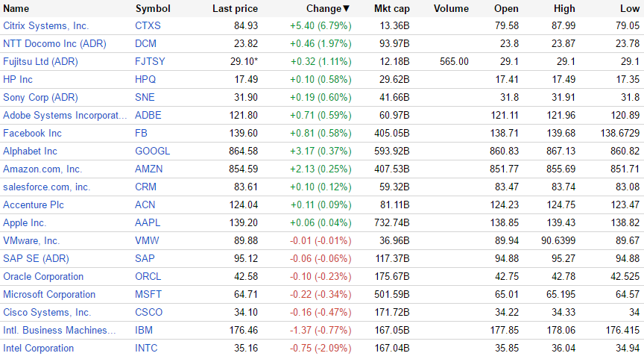Viewport: 644px width, 356px height.
Task: Open the HP Inc company link
Action: tap(18, 80)
